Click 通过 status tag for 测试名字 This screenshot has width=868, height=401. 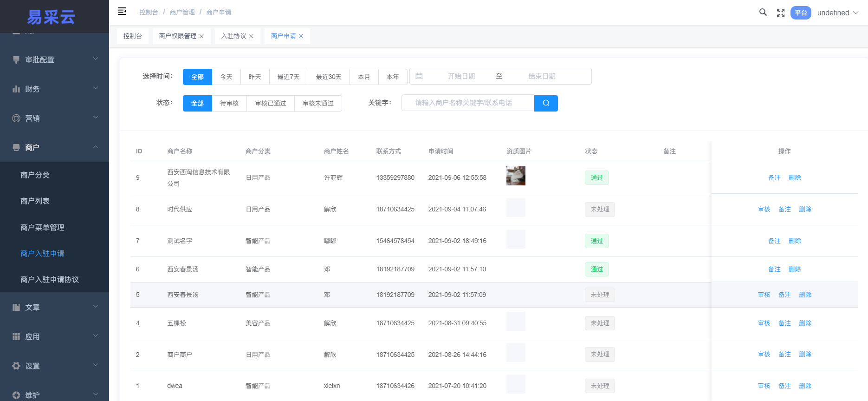pos(596,241)
